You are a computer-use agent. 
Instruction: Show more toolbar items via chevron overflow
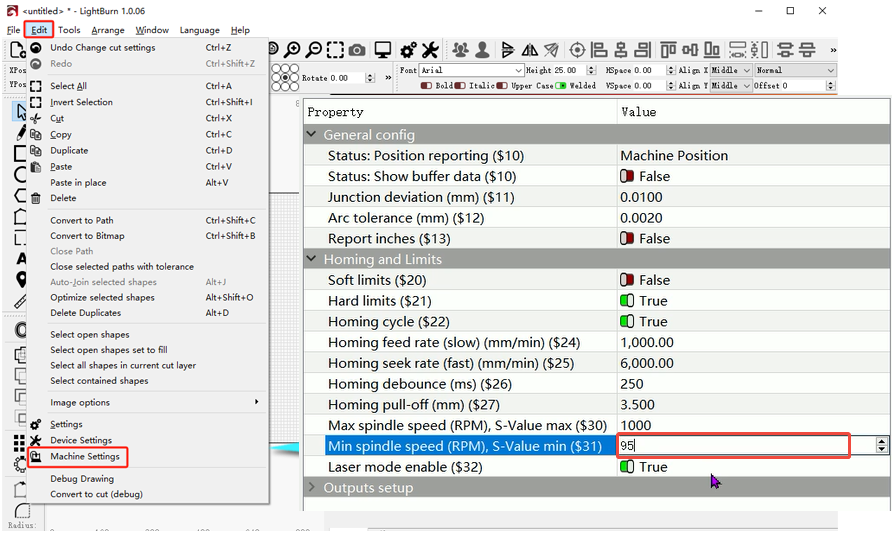[833, 50]
